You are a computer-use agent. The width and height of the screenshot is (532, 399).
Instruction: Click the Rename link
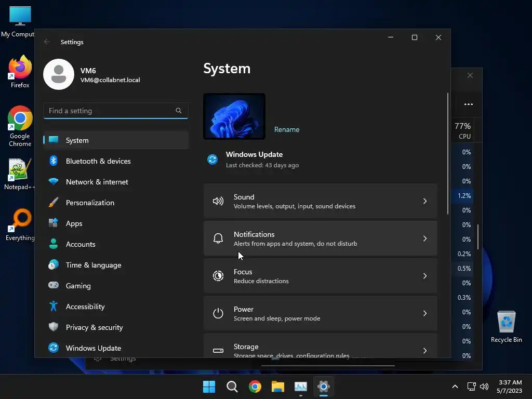click(x=287, y=129)
